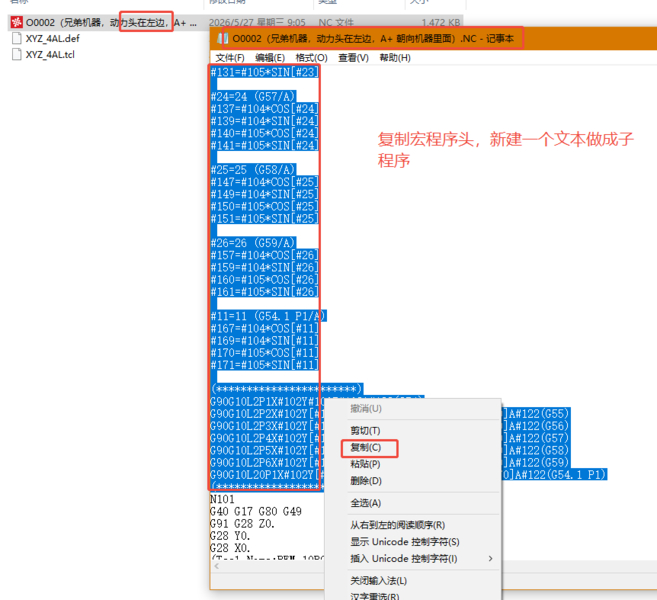Screen dimensions: 657x600
Task: Click the line #131=#105*SIN[#23]
Action: [x=264, y=72]
